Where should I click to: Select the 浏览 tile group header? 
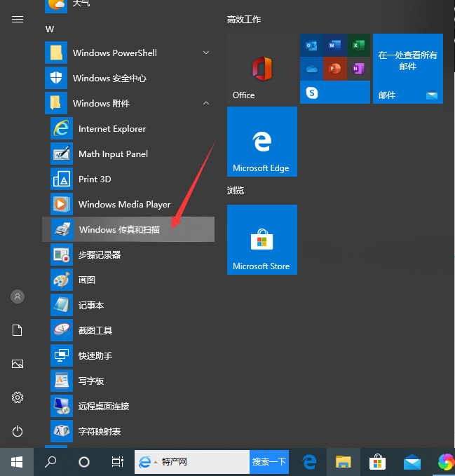[x=236, y=191]
